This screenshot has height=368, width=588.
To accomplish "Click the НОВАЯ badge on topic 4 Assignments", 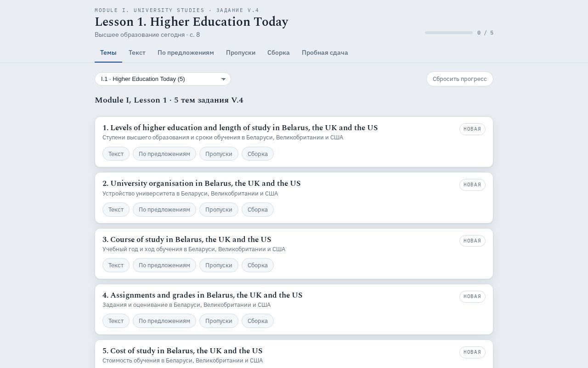I will pyautogui.click(x=472, y=296).
